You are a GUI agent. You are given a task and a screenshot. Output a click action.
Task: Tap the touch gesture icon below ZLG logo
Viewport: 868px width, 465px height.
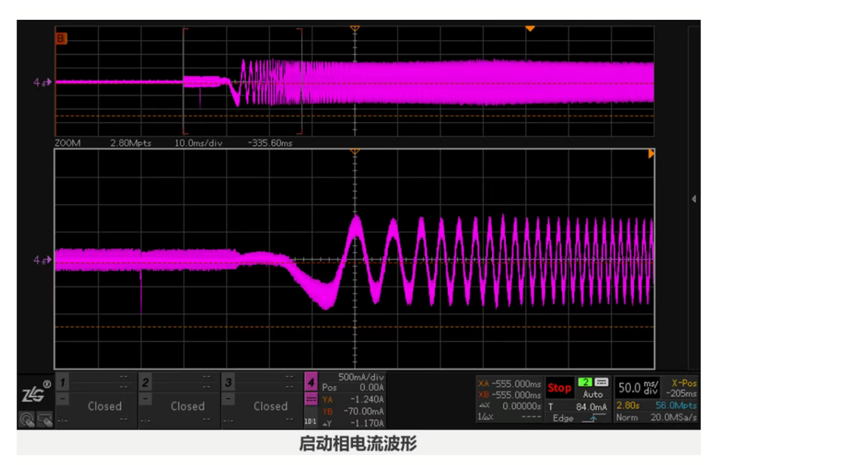(x=27, y=419)
